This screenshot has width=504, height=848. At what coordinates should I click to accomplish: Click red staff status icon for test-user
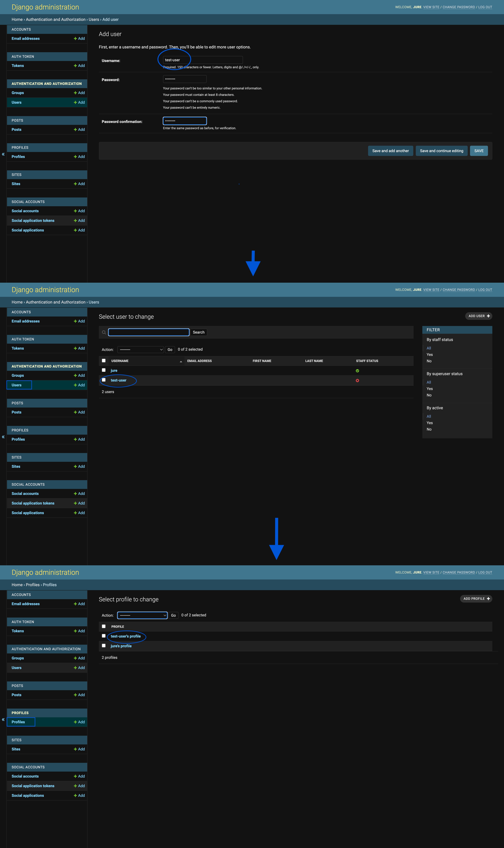click(x=357, y=381)
